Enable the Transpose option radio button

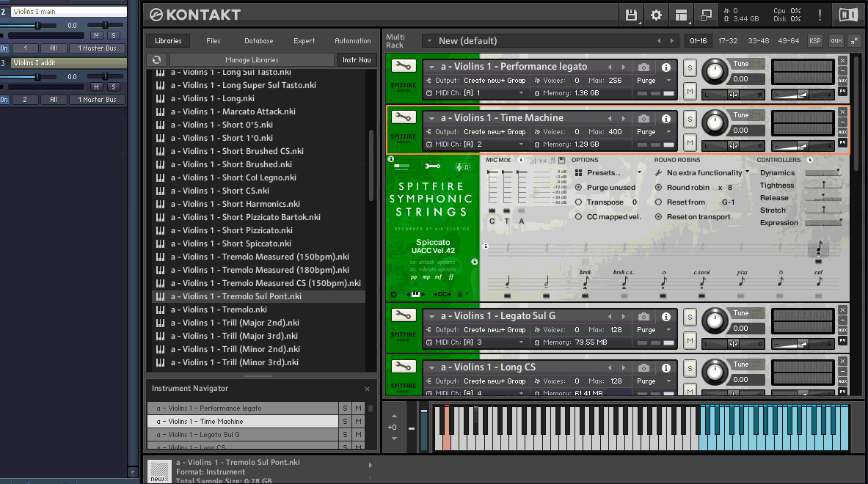click(579, 202)
